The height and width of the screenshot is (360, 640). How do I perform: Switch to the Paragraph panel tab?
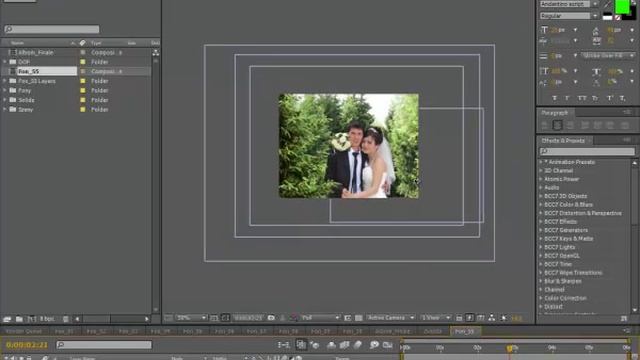pyautogui.click(x=554, y=113)
